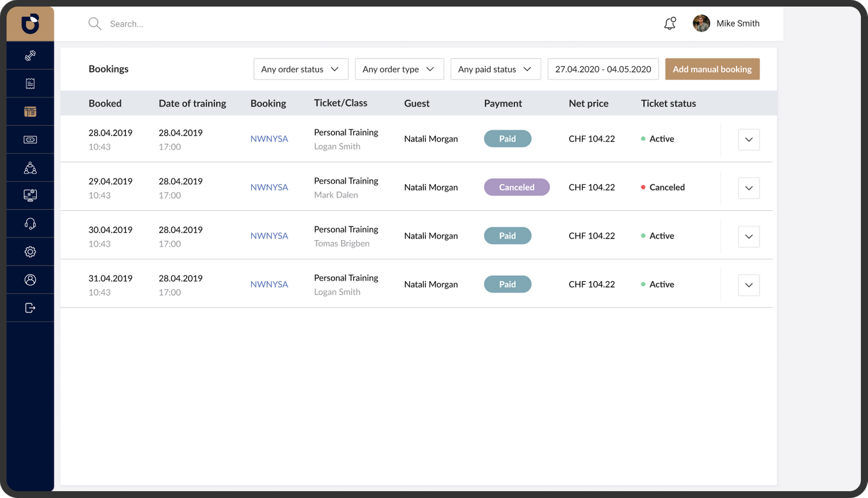The height and width of the screenshot is (498, 868).
Task: Click the Paid badge in Tomas Brigben row
Action: (x=508, y=235)
